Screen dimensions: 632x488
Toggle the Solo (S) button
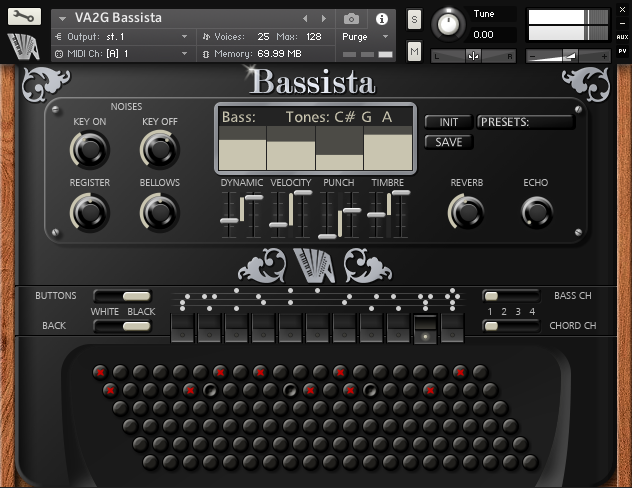coord(414,21)
